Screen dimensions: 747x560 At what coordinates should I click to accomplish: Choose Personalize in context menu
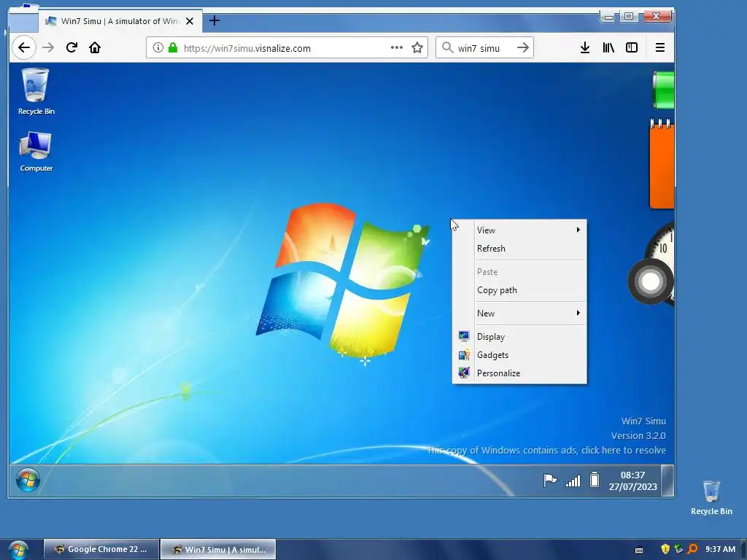pyautogui.click(x=519, y=373)
